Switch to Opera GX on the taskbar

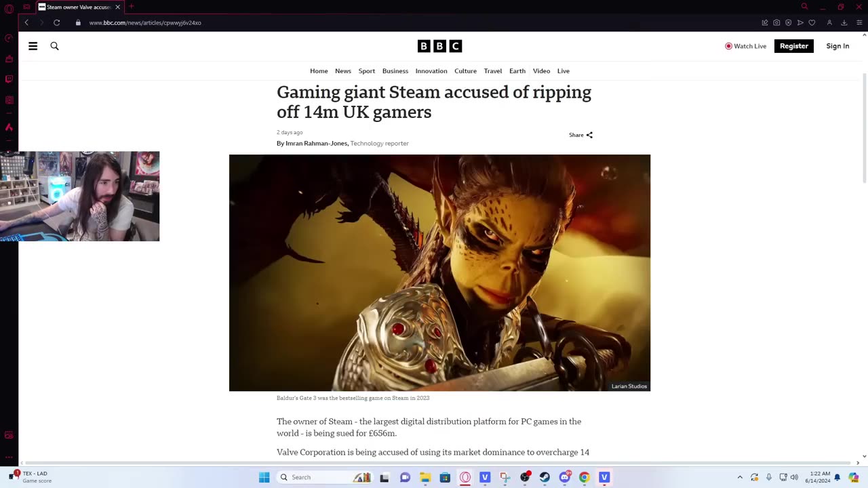pyautogui.click(x=465, y=477)
